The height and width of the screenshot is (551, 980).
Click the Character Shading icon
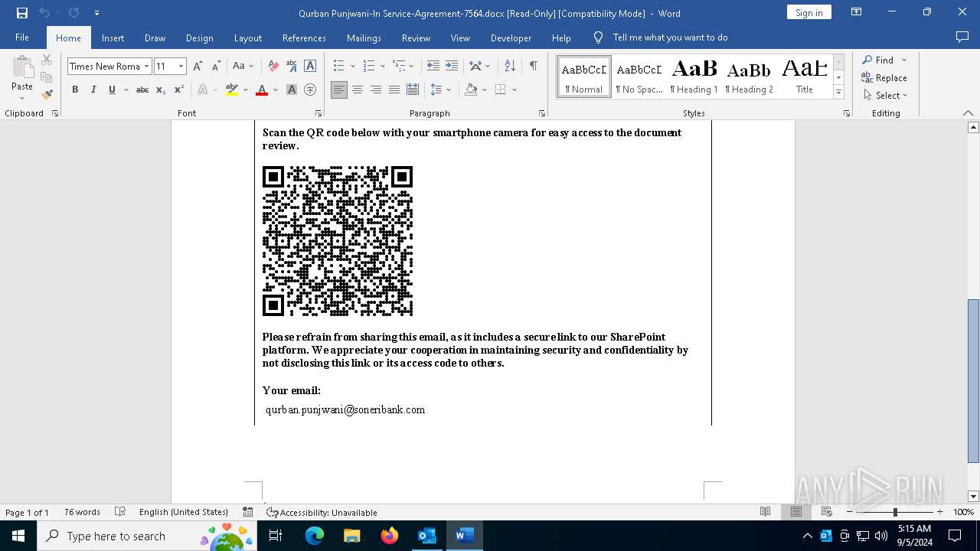point(292,90)
